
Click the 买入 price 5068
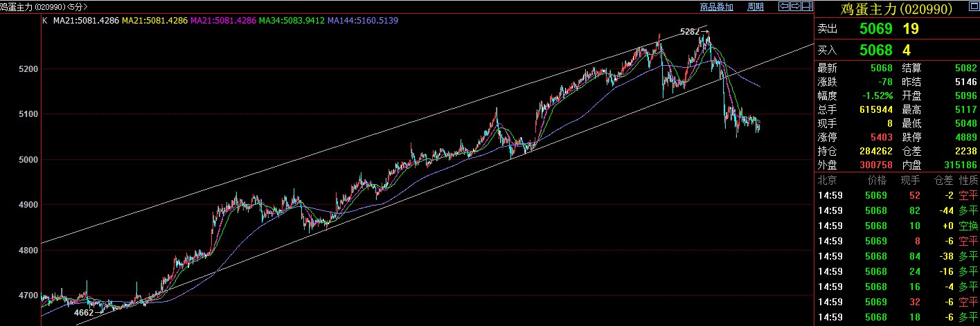(875, 51)
